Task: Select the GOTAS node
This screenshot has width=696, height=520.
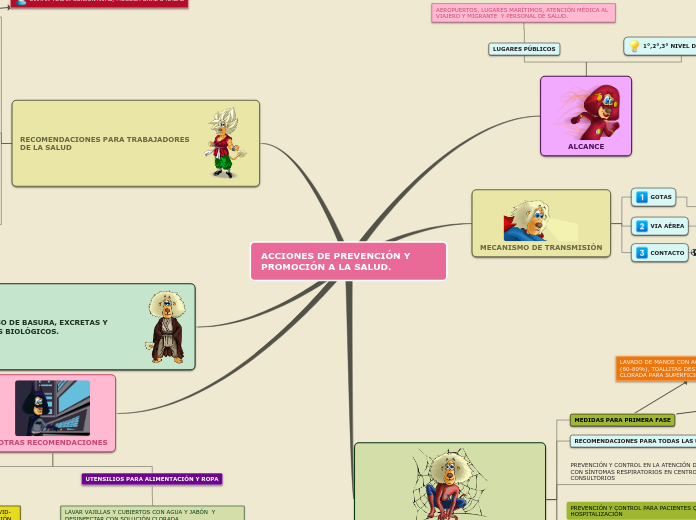Action: coord(653,197)
